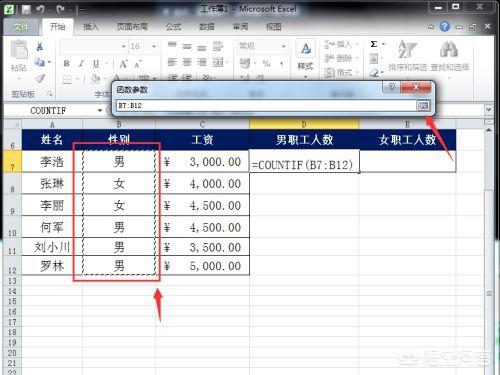Open the 数据 ribbon tab
This screenshot has height=375, width=500.
coord(207,27)
